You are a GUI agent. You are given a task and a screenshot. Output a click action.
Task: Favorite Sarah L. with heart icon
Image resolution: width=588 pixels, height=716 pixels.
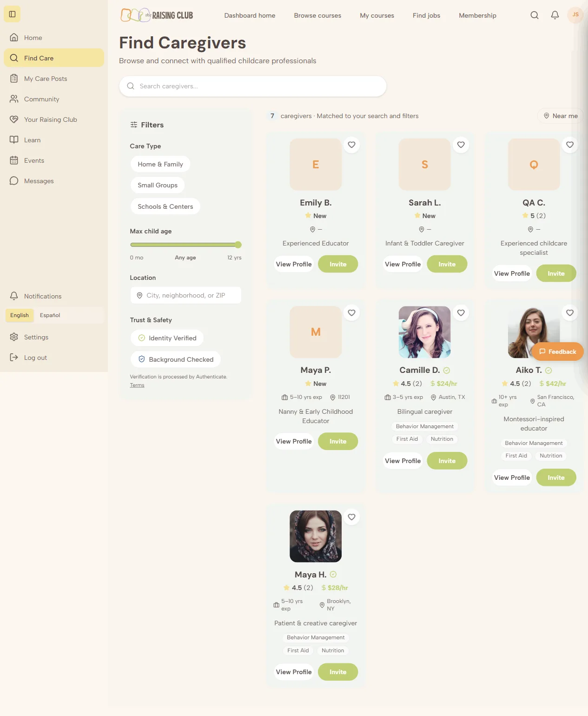coord(461,145)
